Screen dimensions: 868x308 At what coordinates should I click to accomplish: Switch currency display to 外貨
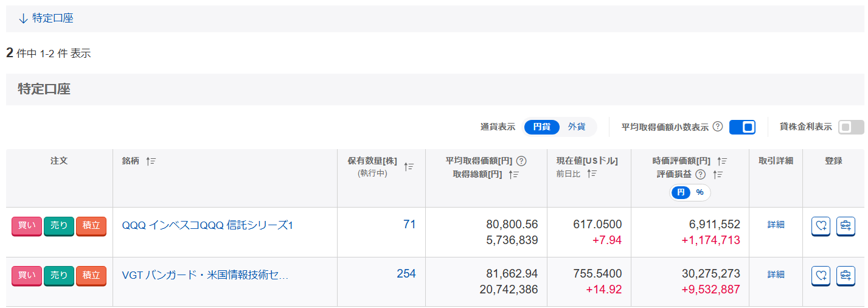(x=577, y=127)
